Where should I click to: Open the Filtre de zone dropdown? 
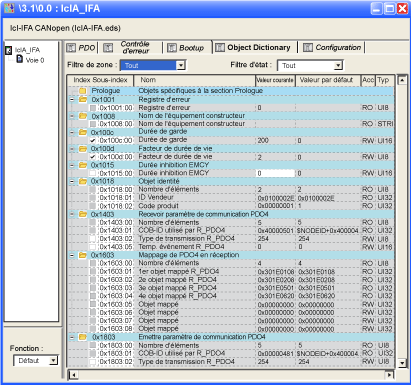[181, 65]
